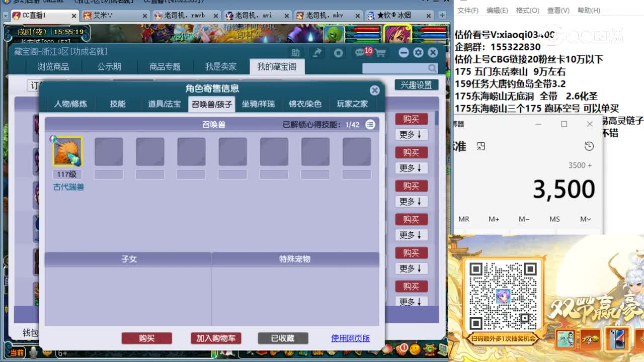The width and height of the screenshot is (644, 362).
Task: Click the 已收藏 button
Action: (x=283, y=338)
